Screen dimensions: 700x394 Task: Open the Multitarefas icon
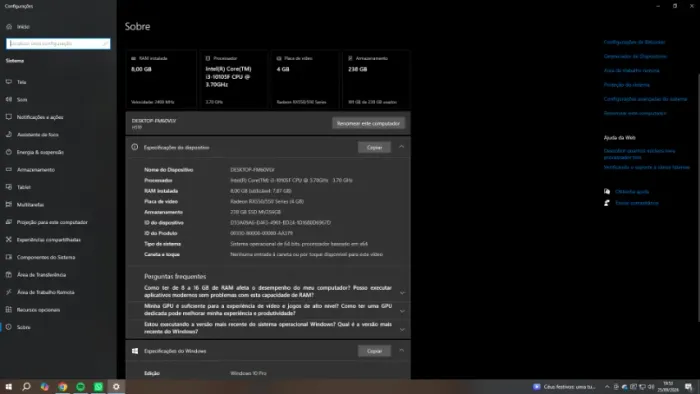coord(9,204)
